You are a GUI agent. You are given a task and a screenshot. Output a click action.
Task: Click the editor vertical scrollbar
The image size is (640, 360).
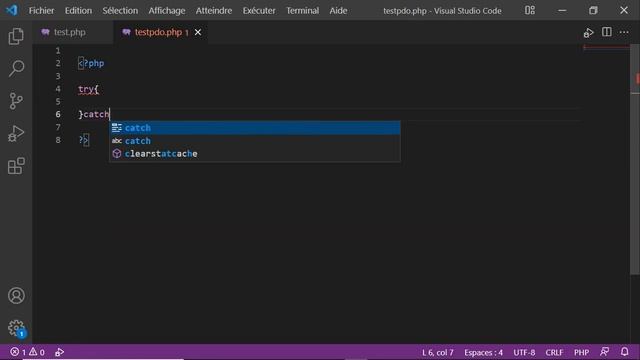(x=635, y=159)
